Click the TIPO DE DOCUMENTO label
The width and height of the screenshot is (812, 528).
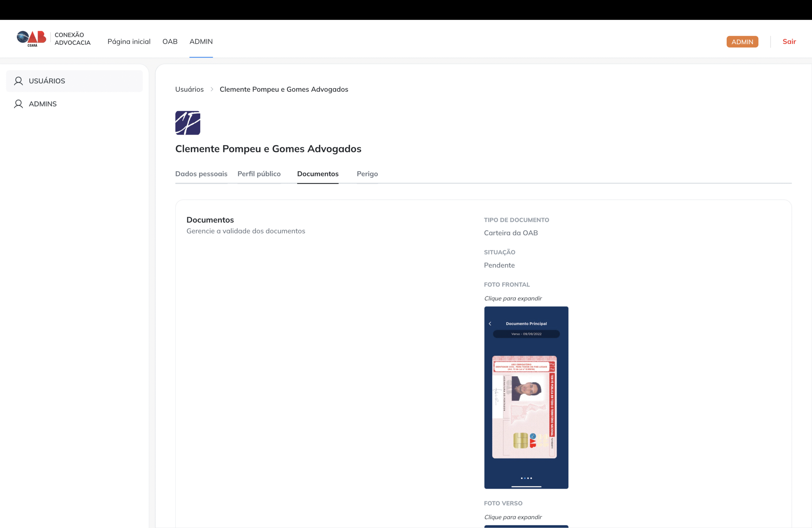(516, 220)
